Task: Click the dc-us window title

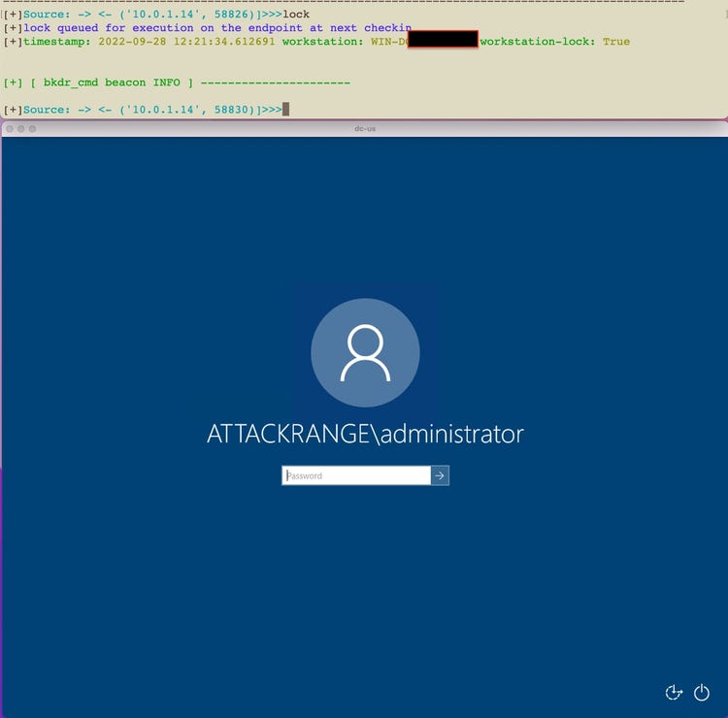Action: pos(365,128)
